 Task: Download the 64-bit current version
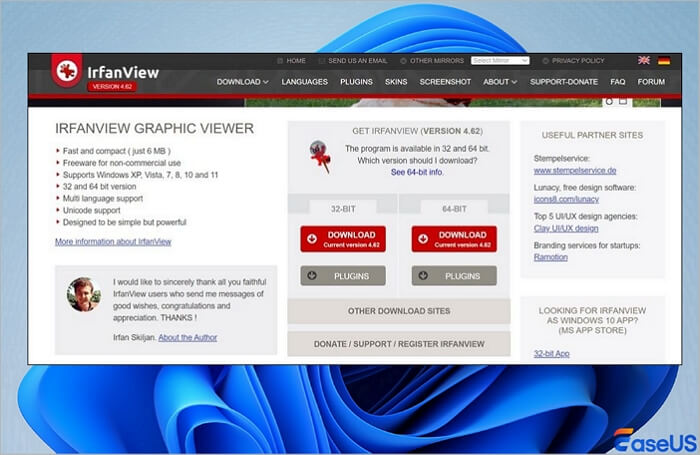454,239
